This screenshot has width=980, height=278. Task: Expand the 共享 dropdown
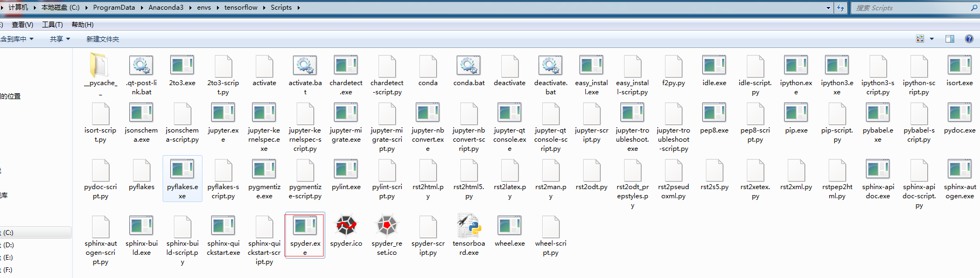(x=68, y=39)
